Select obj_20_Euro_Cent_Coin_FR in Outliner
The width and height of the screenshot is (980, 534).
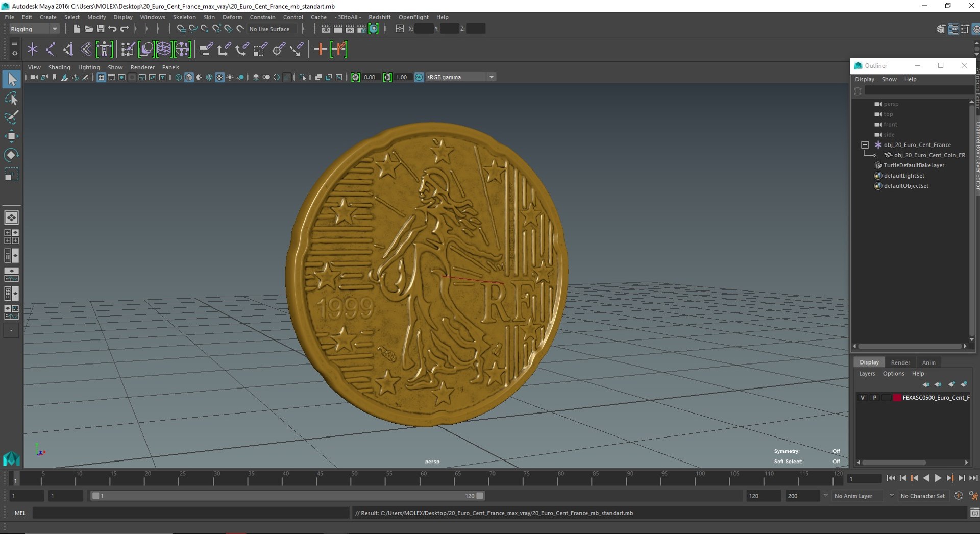(x=929, y=155)
